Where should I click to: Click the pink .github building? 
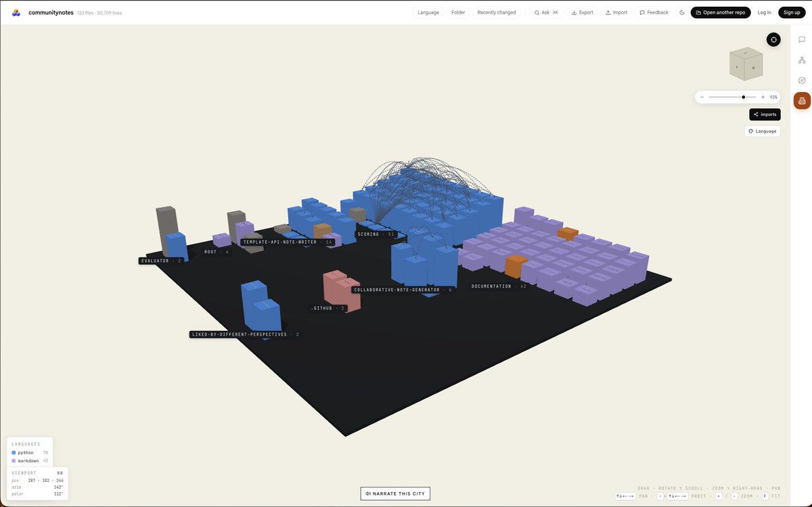341,290
